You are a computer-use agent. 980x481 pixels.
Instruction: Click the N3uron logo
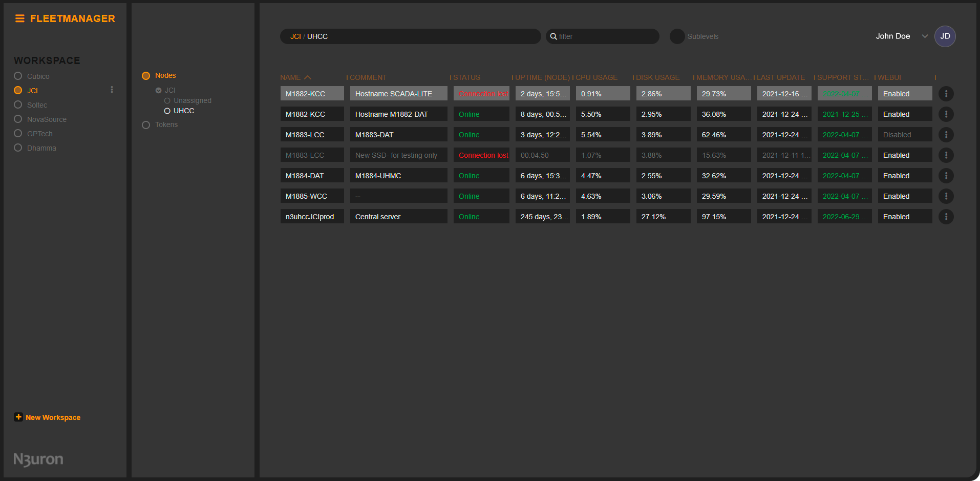tap(37, 459)
